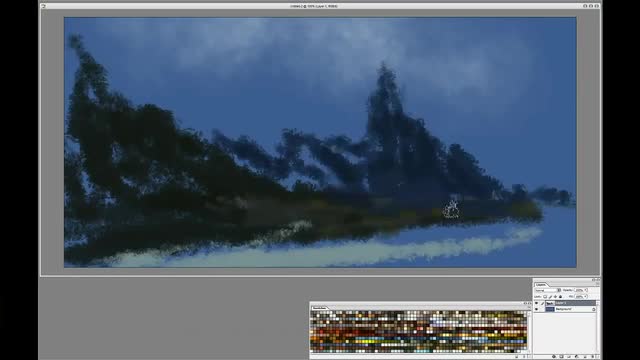The height and width of the screenshot is (360, 640).
Task: Open the Swatches panel flyout menu arrow
Action: point(529,308)
